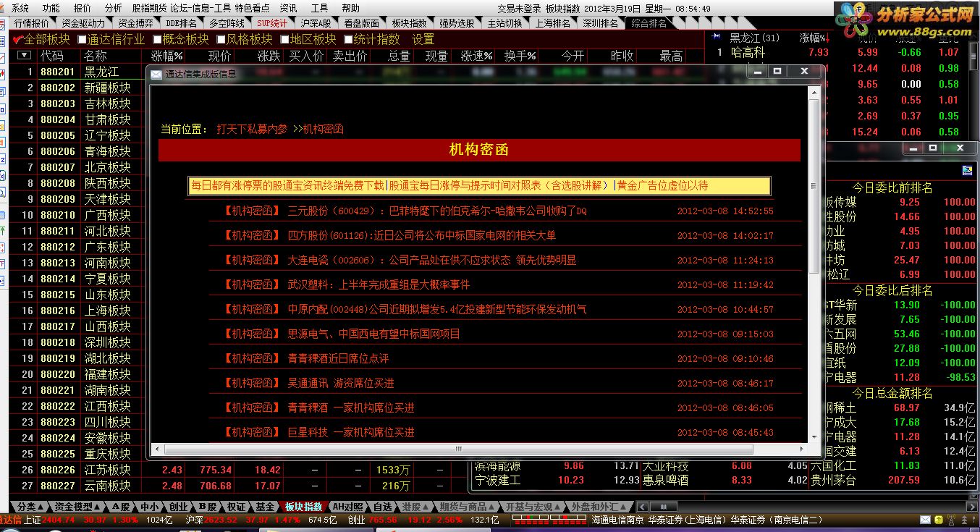Expand the 外盘和汇汇 bottom tab menu
This screenshot has height=532, width=980.
(x=599, y=507)
